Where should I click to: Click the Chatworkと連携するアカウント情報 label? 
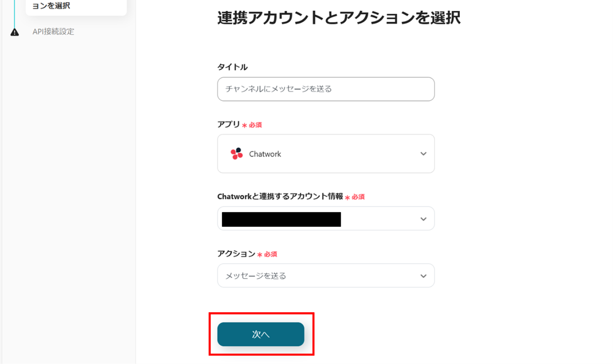tap(280, 197)
